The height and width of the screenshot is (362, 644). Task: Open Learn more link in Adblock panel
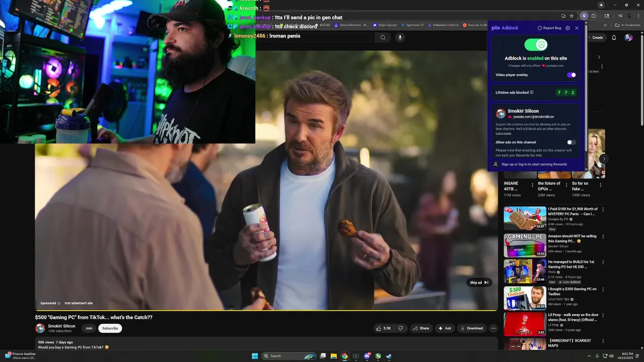pos(503,133)
